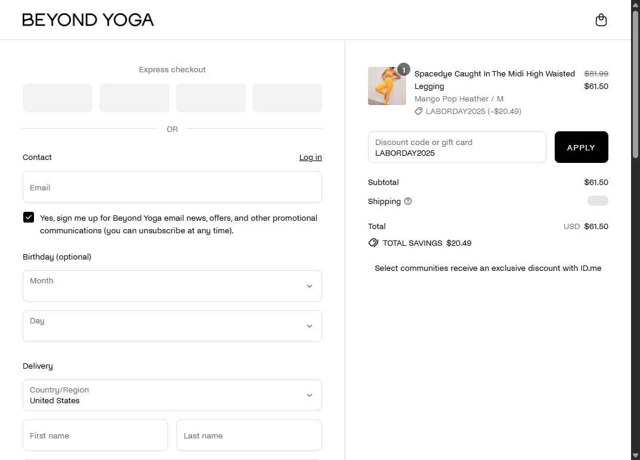The height and width of the screenshot is (460, 640).
Task: Click the TOTAL SAVINGS $20.49 text
Action: coord(427,243)
